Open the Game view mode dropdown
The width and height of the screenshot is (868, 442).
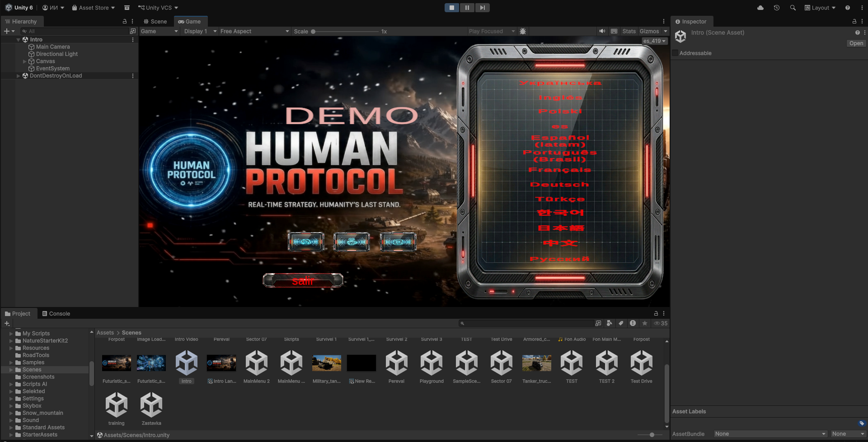[159, 31]
